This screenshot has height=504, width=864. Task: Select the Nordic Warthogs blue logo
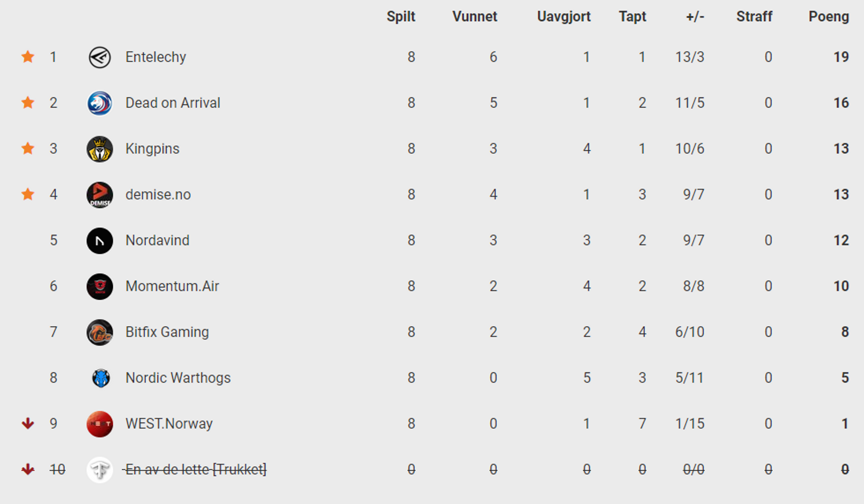pyautogui.click(x=101, y=378)
